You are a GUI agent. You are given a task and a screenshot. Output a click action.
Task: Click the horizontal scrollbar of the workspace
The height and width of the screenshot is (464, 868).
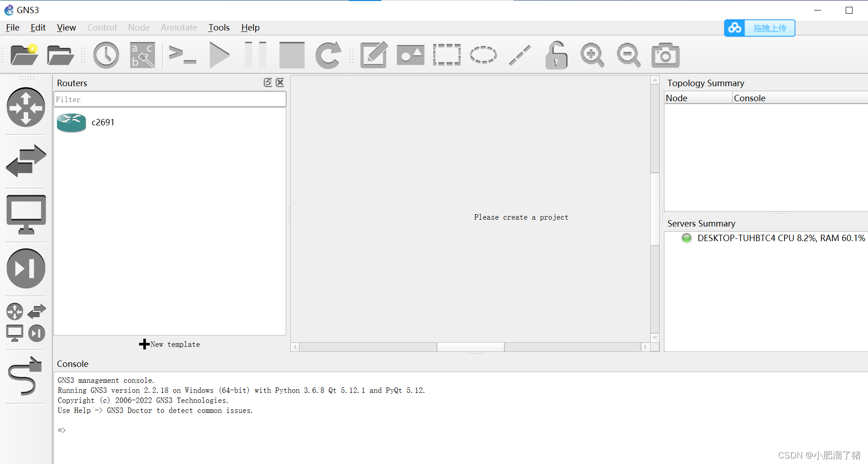click(x=470, y=347)
